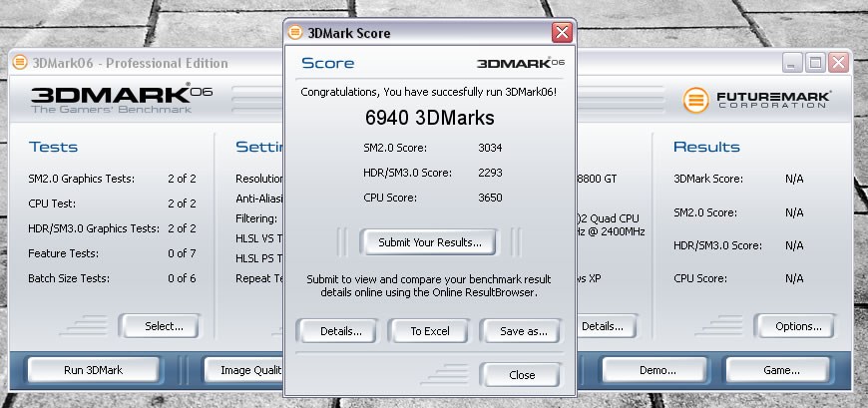Click the 8800 GT graphics card text
Image resolution: width=868 pixels, height=408 pixels.
(x=597, y=179)
